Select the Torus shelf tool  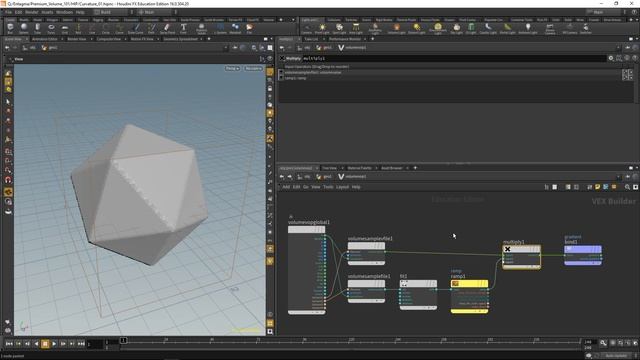[51, 29]
